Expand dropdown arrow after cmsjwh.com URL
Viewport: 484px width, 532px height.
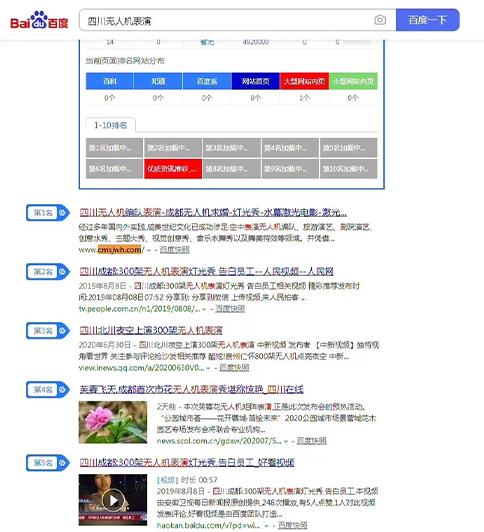(x=149, y=250)
